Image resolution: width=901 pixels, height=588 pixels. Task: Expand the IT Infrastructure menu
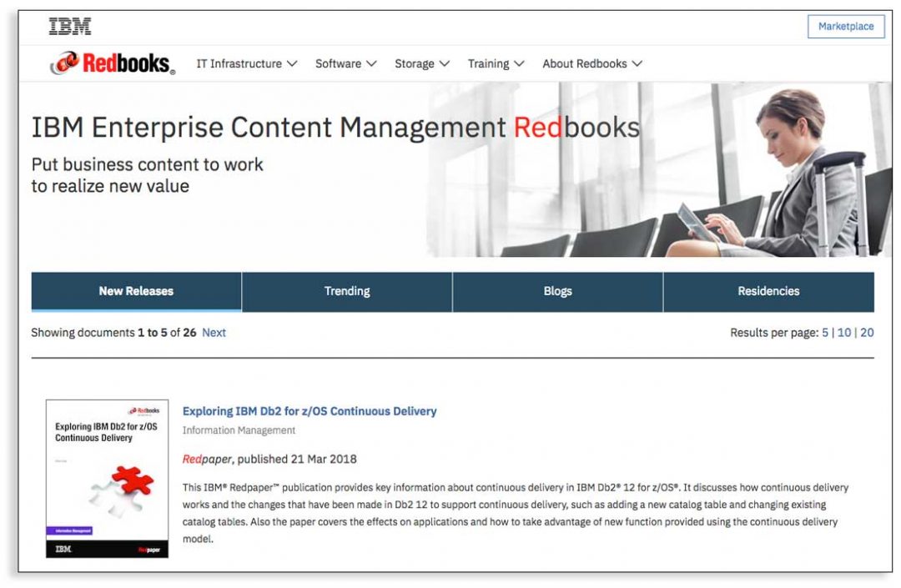(x=247, y=63)
